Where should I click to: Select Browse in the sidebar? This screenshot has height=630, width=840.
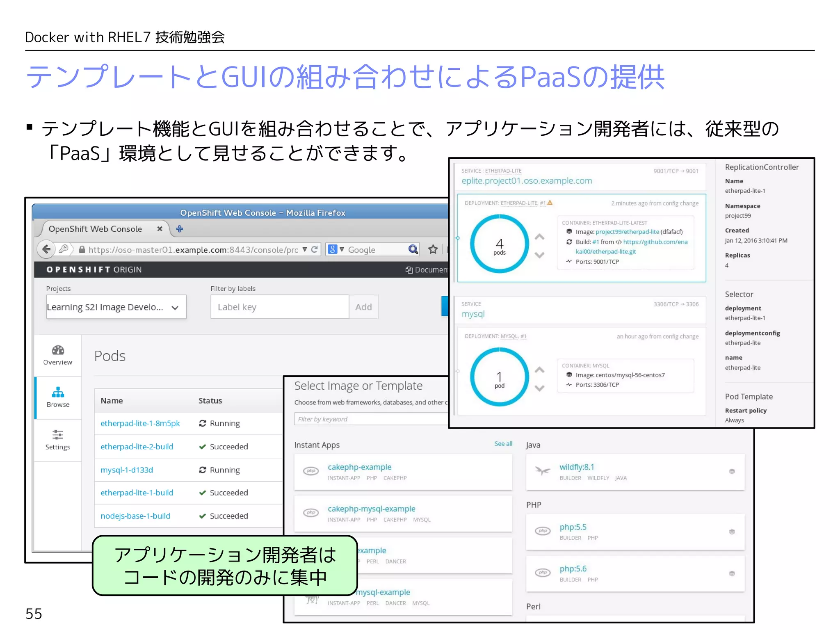[58, 397]
